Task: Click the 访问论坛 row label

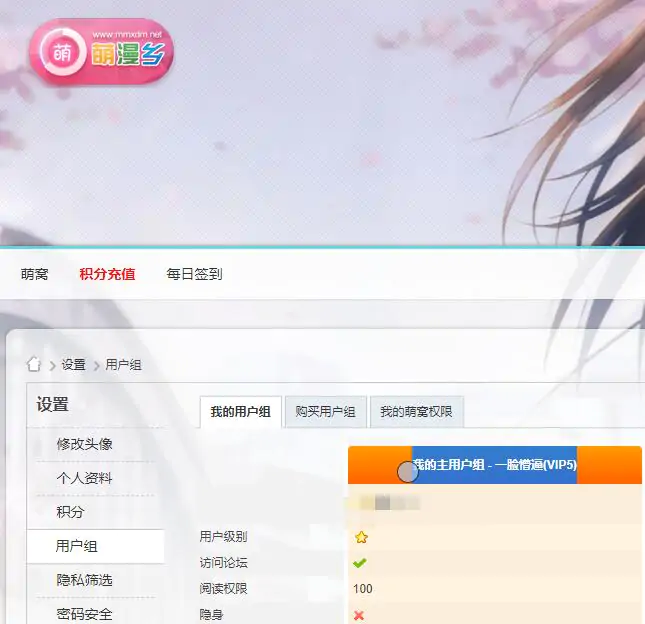Action: [223, 563]
